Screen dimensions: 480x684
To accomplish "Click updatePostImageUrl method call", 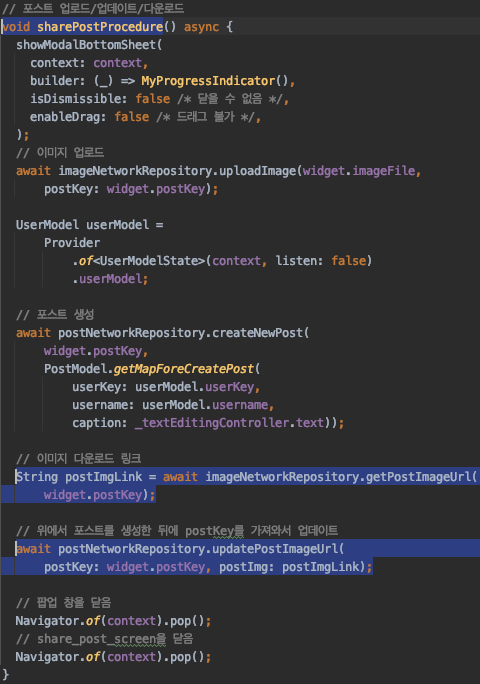I will tap(275, 549).
